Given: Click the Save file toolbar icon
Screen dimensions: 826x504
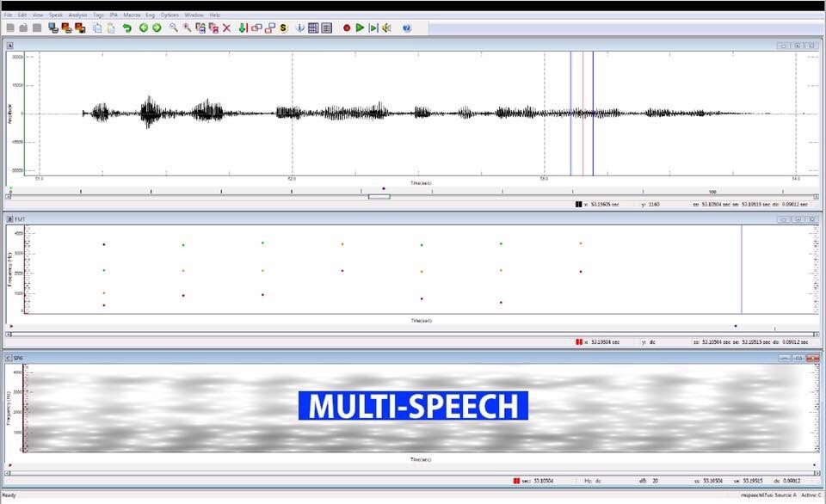Looking at the screenshot, I should (37, 28).
